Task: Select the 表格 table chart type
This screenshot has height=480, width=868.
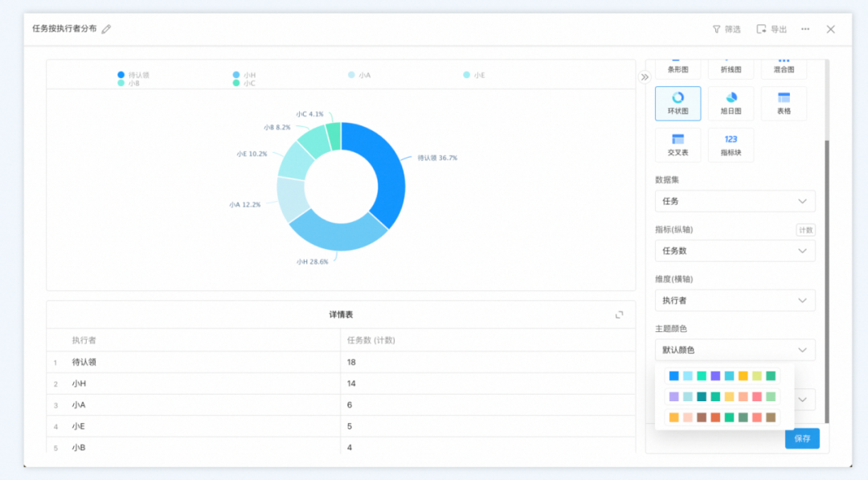Action: pyautogui.click(x=784, y=103)
